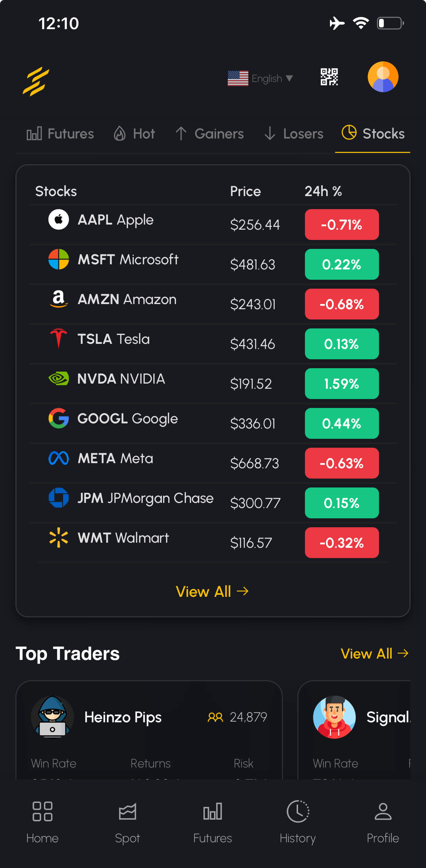Tap the user avatar icon
Image resolution: width=426 pixels, height=868 pixels.
pos(383,77)
